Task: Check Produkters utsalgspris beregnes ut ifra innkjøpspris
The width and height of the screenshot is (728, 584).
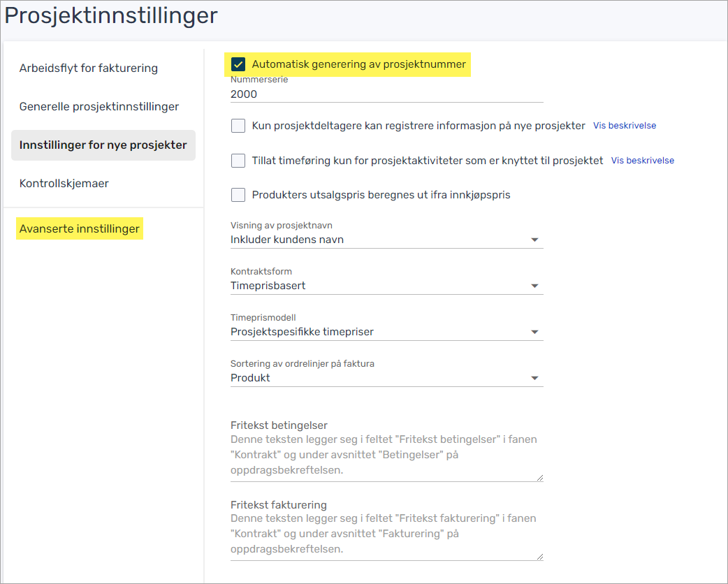Action: 238,194
